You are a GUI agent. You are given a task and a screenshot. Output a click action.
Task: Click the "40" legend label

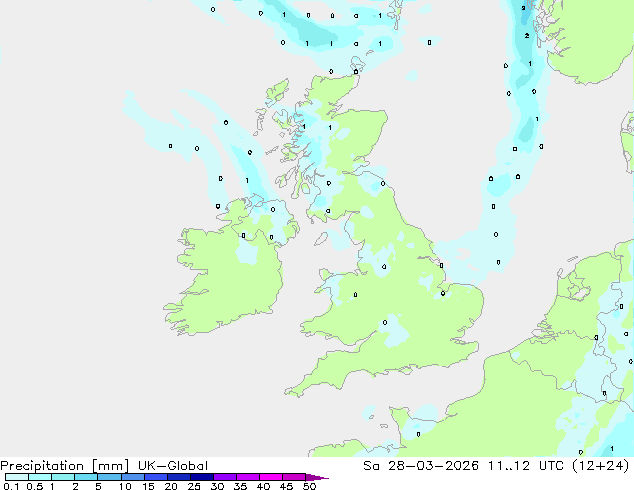click(263, 486)
